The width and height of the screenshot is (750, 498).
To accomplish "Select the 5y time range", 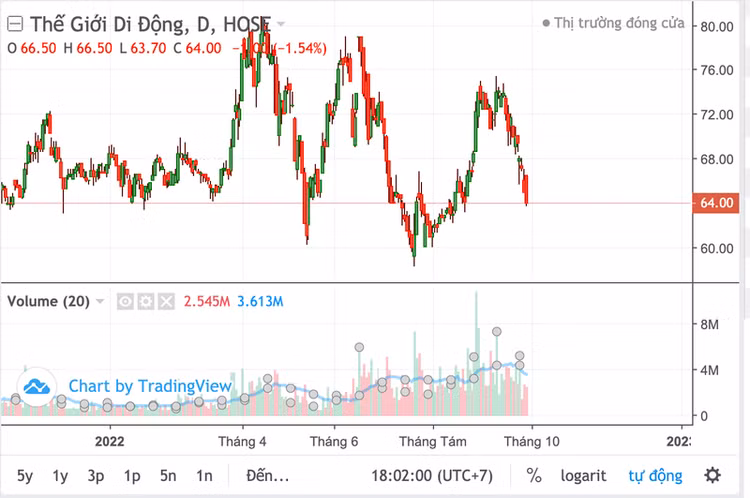I will click(25, 476).
